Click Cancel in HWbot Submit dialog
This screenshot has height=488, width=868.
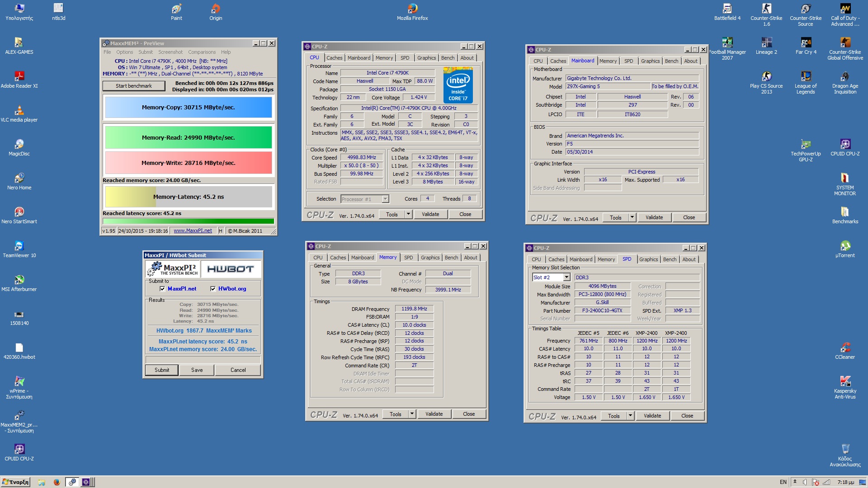238,370
